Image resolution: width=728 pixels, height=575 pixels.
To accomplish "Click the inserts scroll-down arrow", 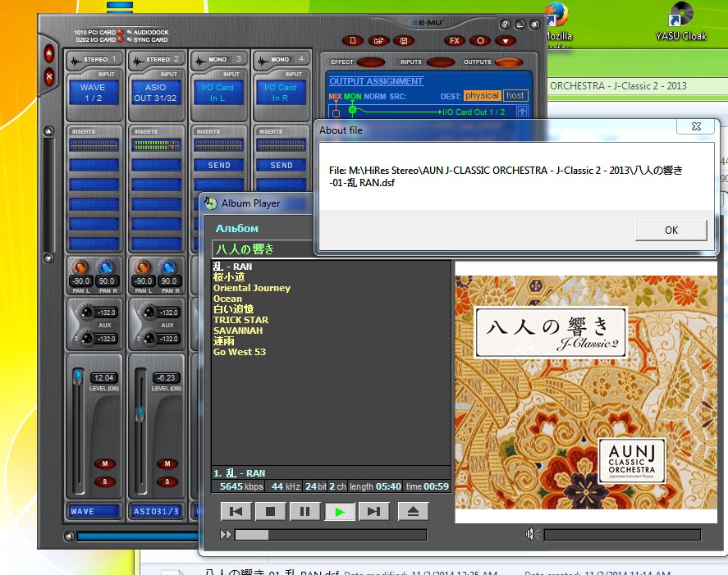I will pos(48,258).
